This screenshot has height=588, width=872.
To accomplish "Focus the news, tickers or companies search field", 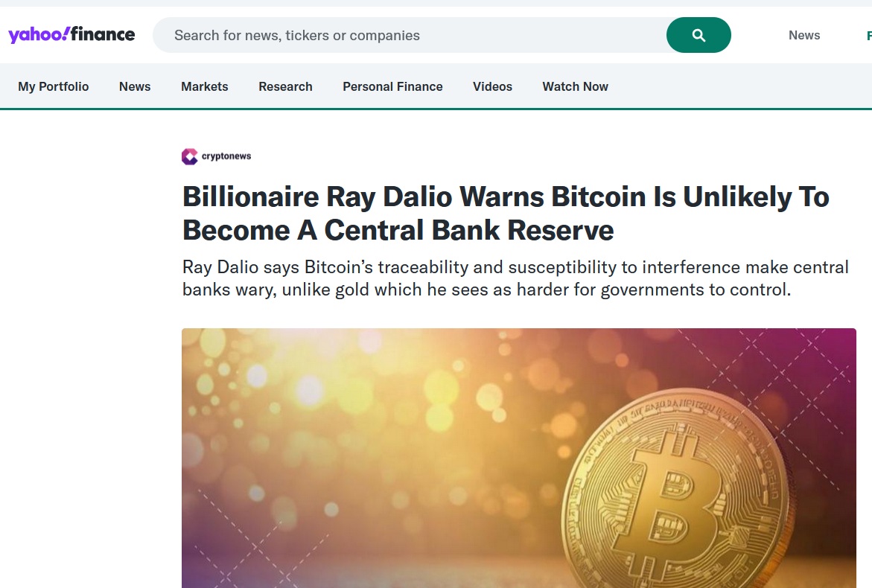I will coord(410,35).
